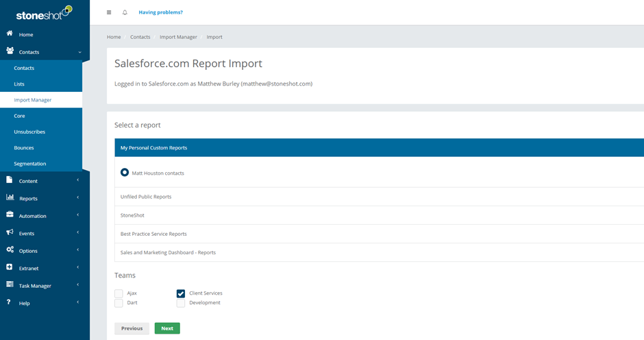Expand the Content menu chevron
The width and height of the screenshot is (644, 340).
pyautogui.click(x=77, y=180)
